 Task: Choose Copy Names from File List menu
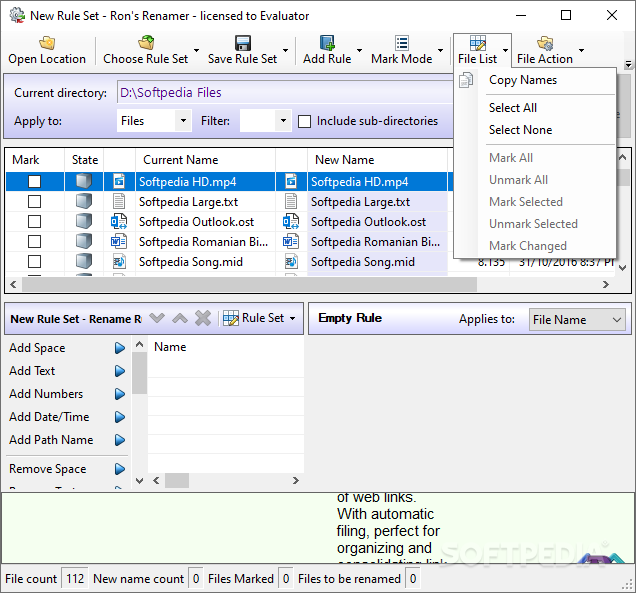pyautogui.click(x=535, y=80)
